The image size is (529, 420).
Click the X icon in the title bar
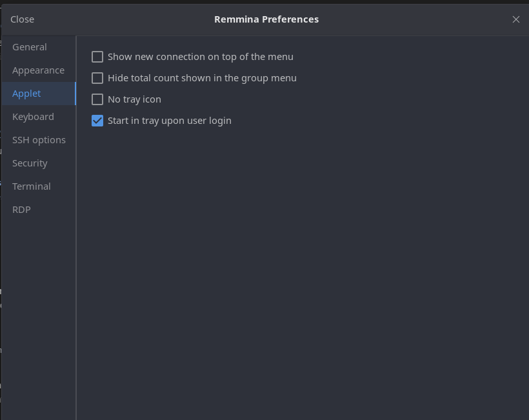[x=516, y=19]
